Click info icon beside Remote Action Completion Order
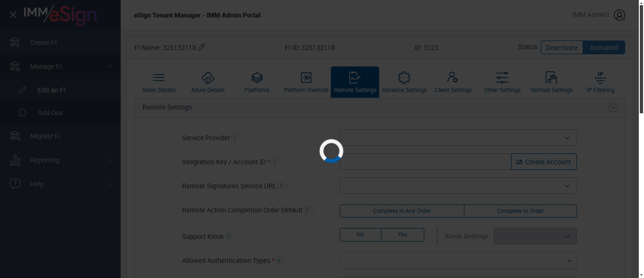 pos(307,210)
